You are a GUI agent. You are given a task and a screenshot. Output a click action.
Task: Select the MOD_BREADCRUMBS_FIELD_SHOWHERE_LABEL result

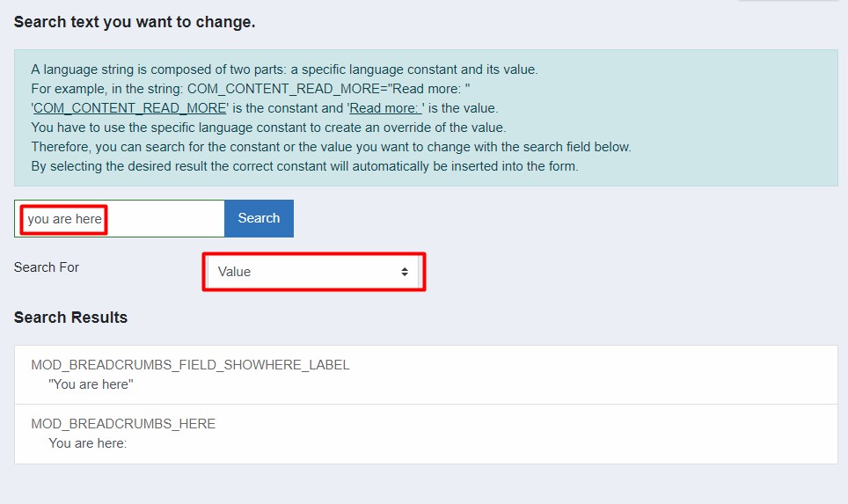(426, 375)
